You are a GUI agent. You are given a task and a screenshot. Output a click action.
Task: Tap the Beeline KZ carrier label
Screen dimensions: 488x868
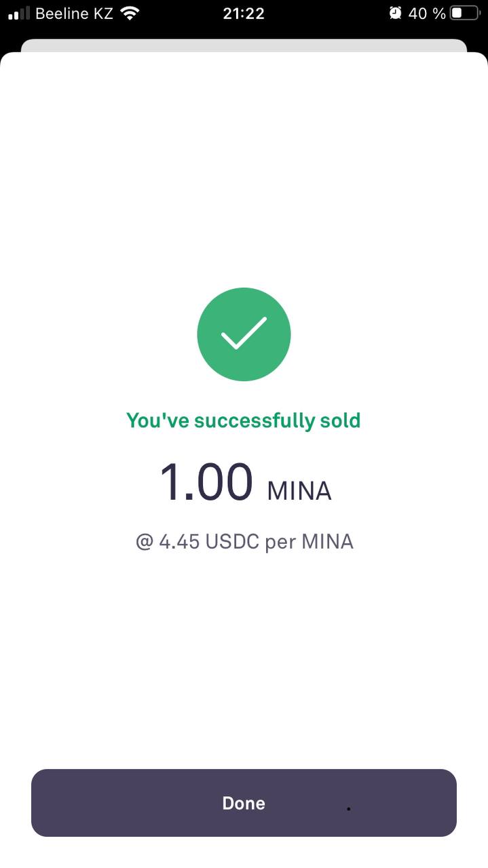coord(74,13)
